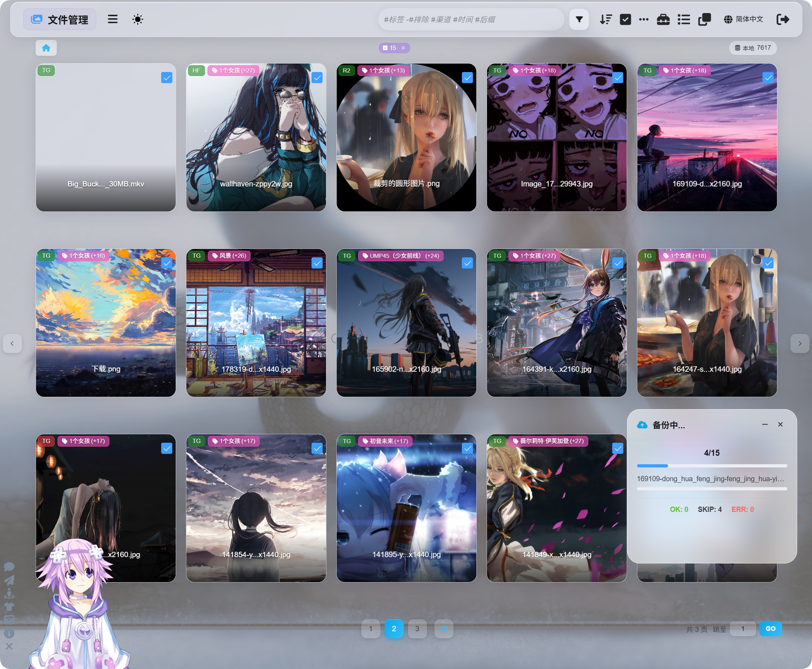Click the cloud upload icon in backup dialog

click(x=642, y=425)
